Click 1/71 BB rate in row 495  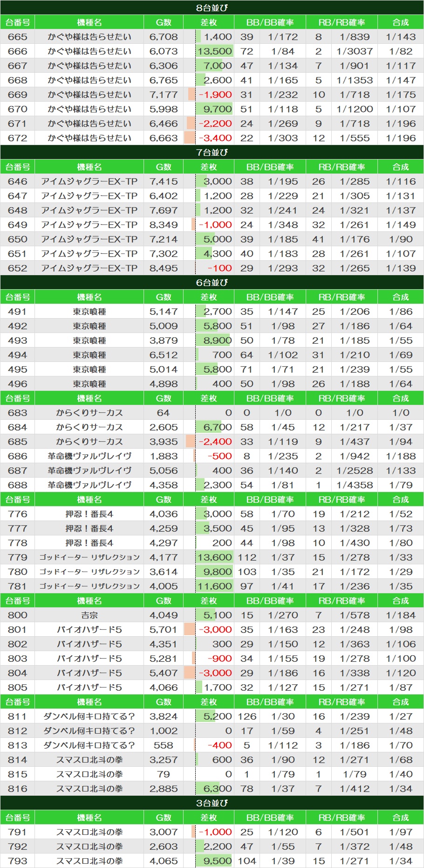[283, 369]
